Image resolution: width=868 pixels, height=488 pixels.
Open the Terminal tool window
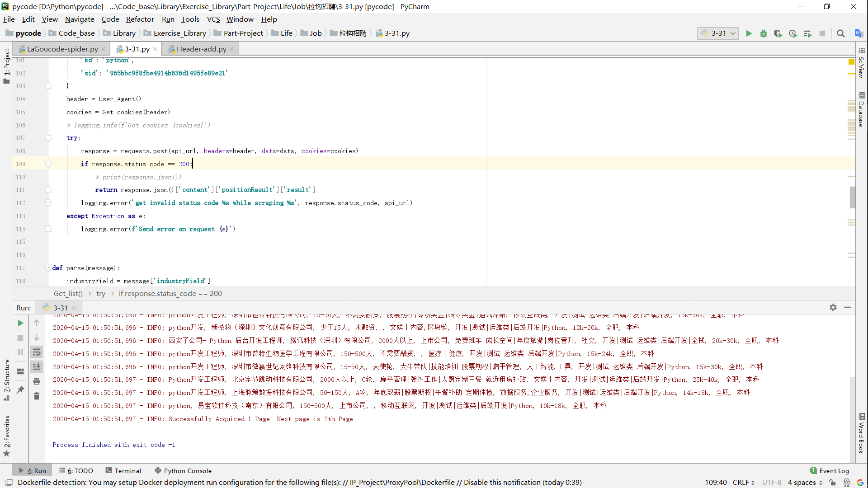coord(123,471)
